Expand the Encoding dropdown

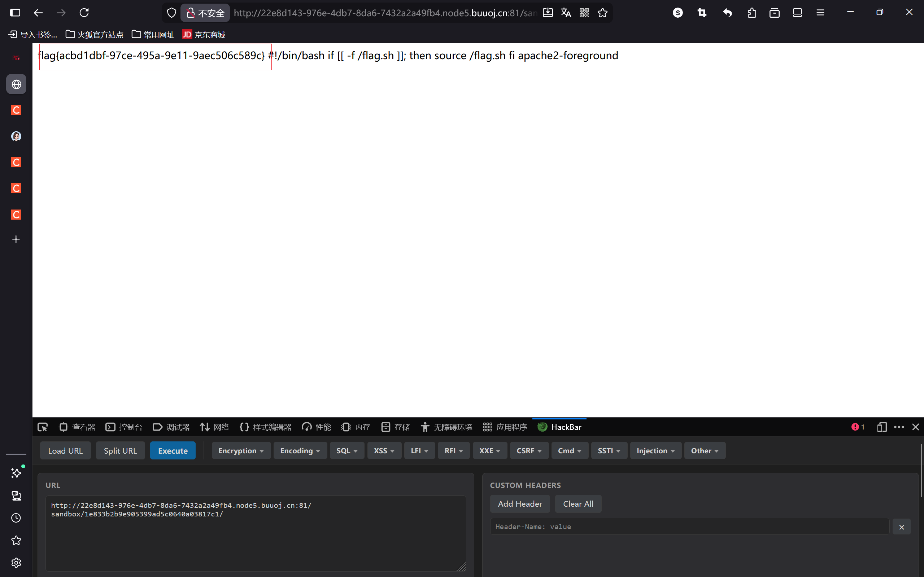tap(300, 451)
